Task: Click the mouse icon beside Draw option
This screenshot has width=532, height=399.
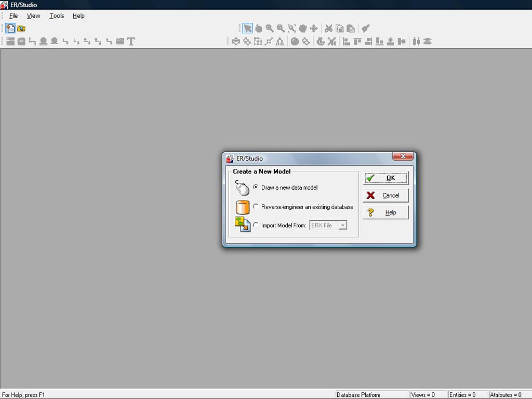Action: [242, 188]
